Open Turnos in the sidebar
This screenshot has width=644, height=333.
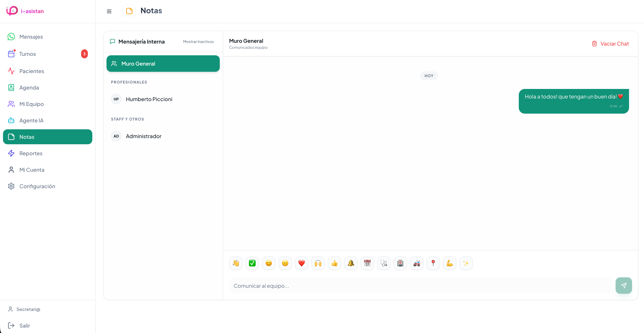click(47, 54)
